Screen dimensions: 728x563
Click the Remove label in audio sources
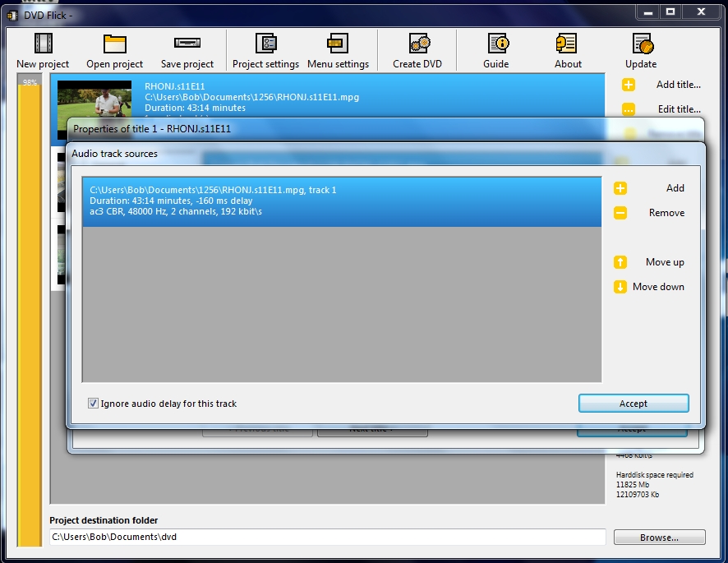pyautogui.click(x=666, y=213)
